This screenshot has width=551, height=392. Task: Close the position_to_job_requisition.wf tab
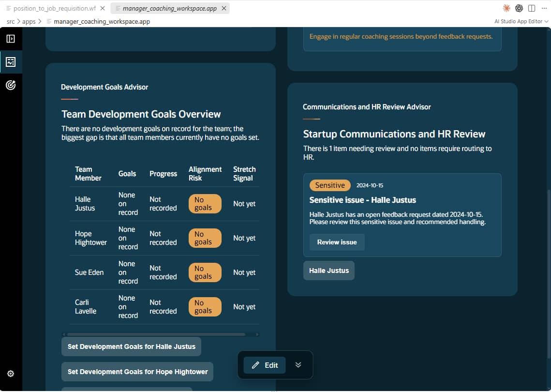pos(103,8)
